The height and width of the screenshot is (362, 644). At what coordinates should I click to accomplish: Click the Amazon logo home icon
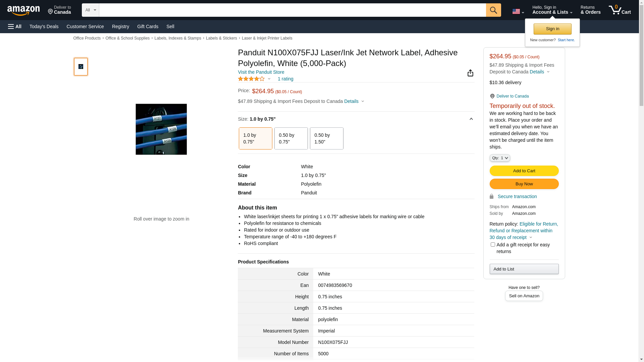click(23, 10)
